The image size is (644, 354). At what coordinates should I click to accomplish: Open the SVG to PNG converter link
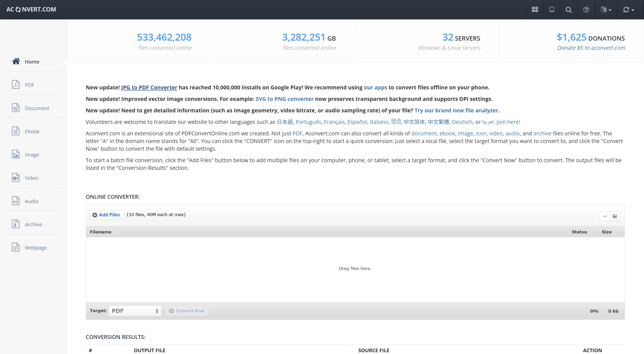pos(284,99)
